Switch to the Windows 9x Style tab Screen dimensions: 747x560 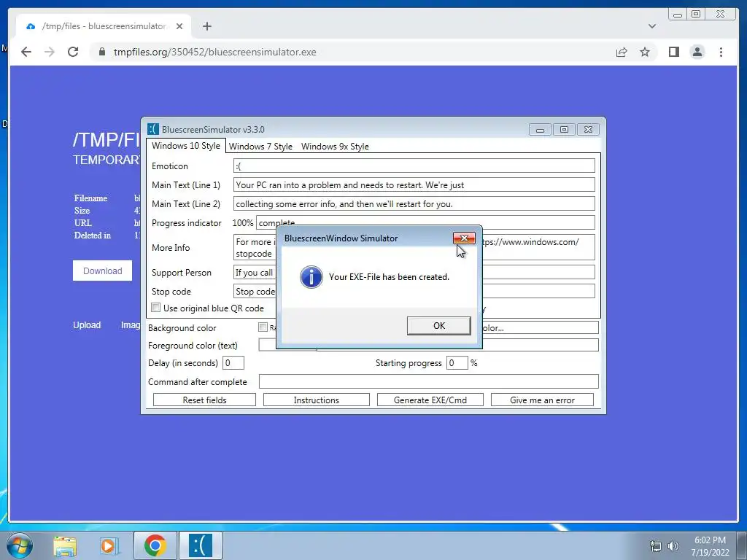pos(335,146)
